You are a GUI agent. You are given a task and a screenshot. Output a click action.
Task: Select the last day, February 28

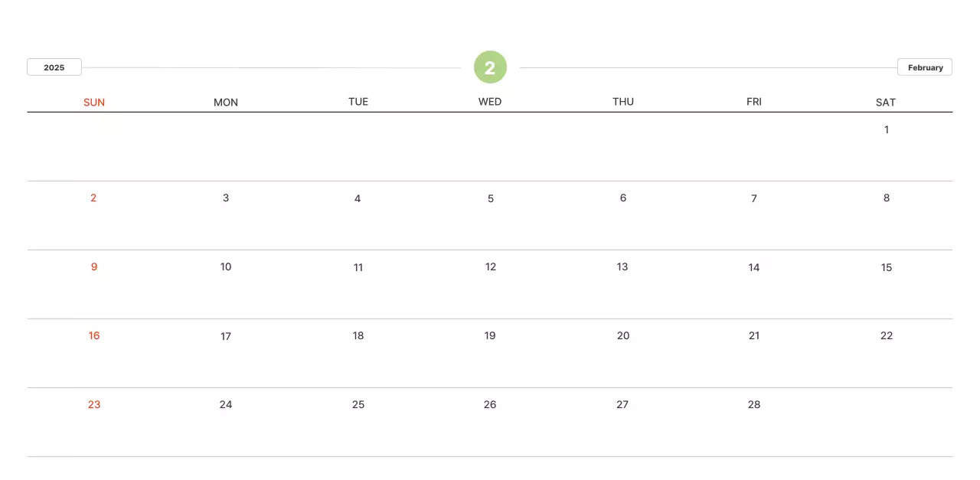[754, 404]
